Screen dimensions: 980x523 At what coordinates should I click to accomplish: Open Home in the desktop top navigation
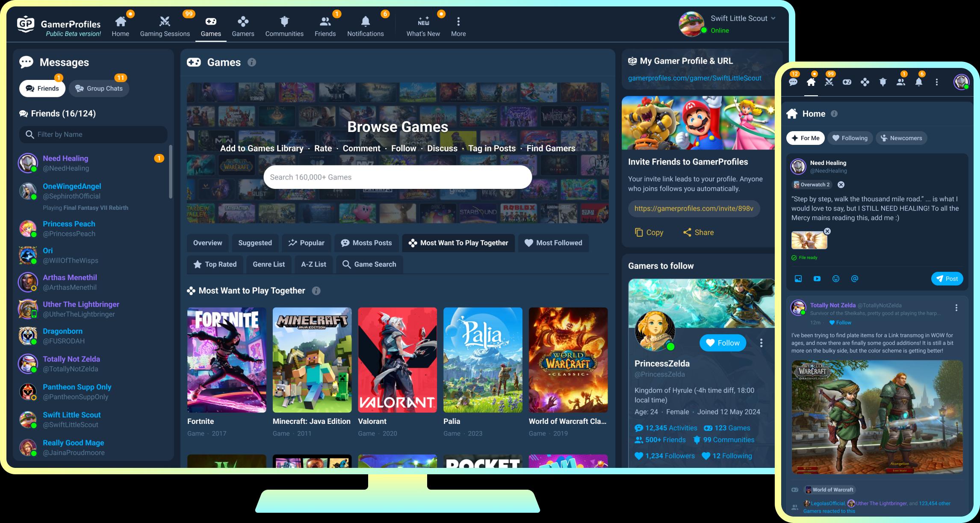[x=121, y=26]
